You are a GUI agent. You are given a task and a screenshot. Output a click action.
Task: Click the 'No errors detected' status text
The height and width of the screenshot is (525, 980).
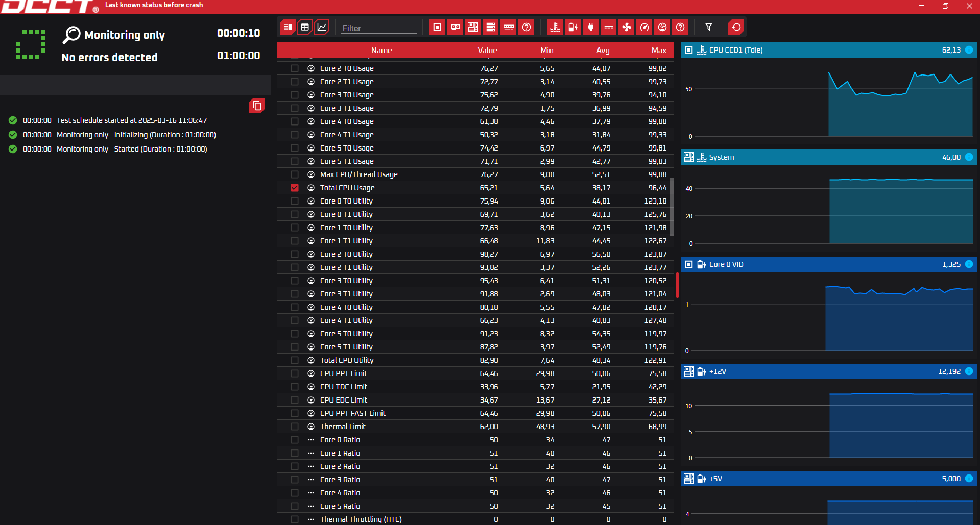pyautogui.click(x=109, y=57)
